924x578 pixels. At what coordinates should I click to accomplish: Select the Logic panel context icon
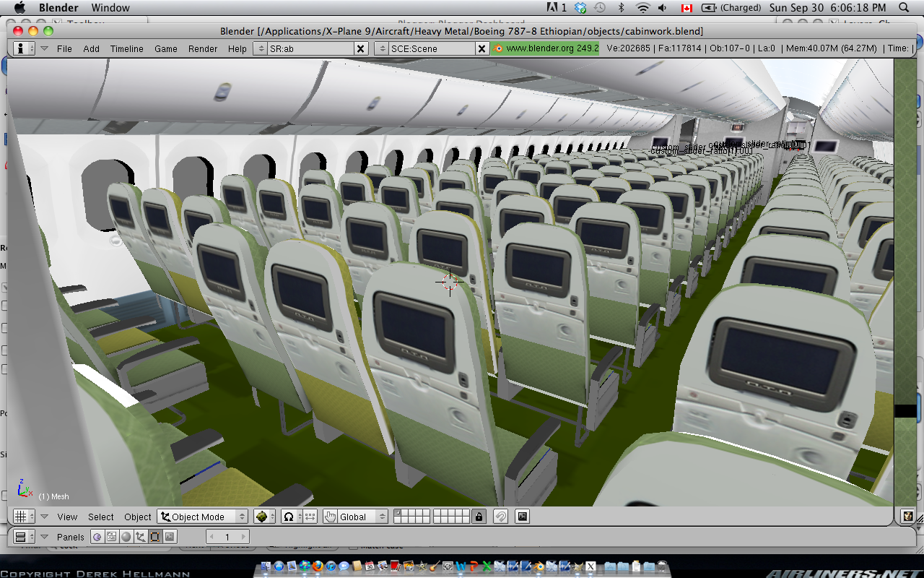[x=97, y=537]
